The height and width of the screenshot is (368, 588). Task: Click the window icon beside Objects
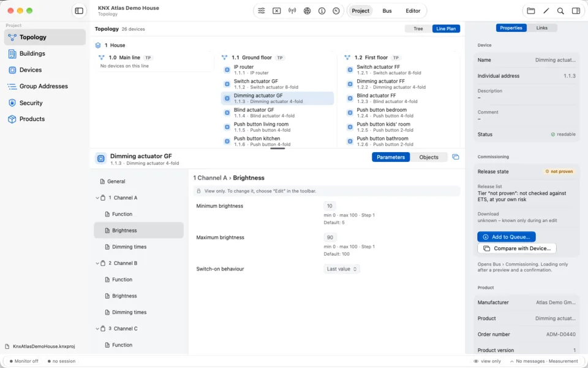[x=456, y=157]
